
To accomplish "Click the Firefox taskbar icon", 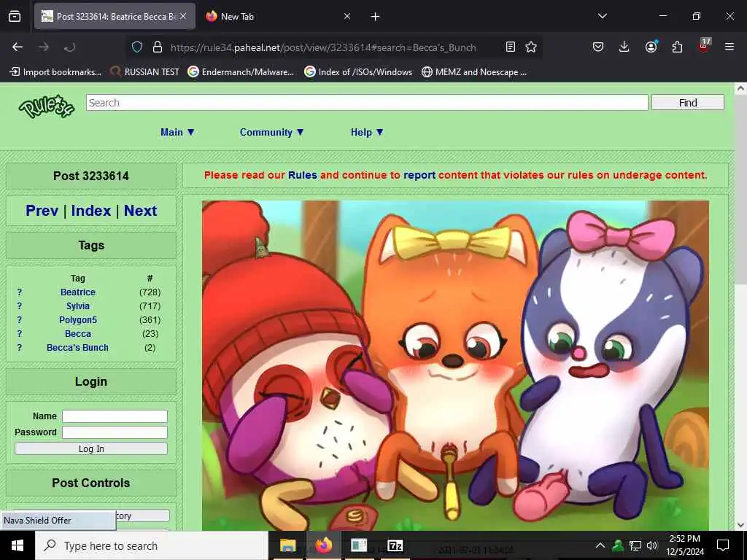I will point(323,545).
